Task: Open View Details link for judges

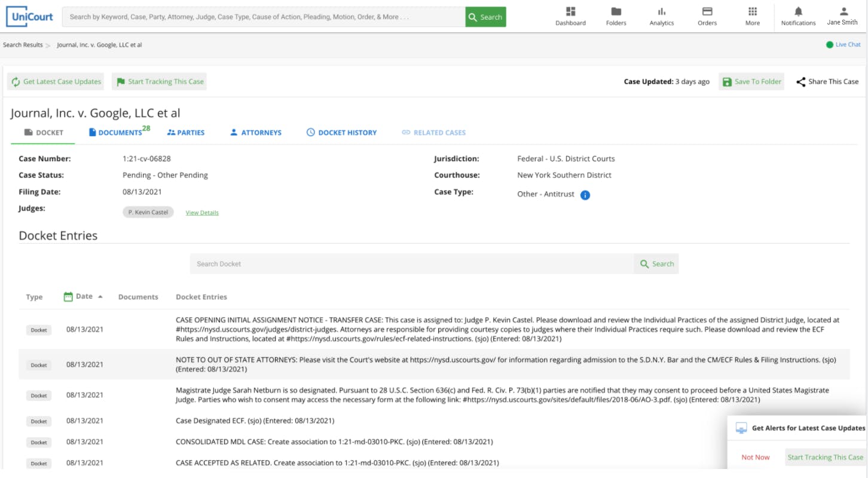Action: coord(202,213)
